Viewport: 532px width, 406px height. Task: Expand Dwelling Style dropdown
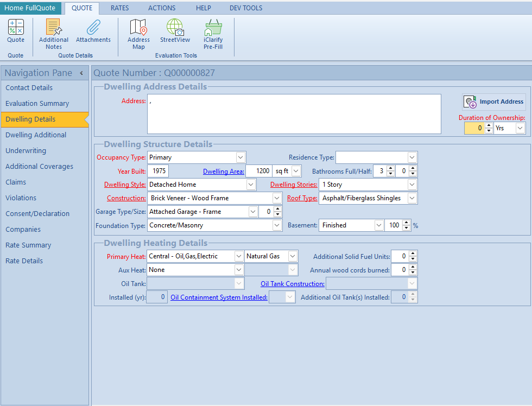tap(251, 185)
